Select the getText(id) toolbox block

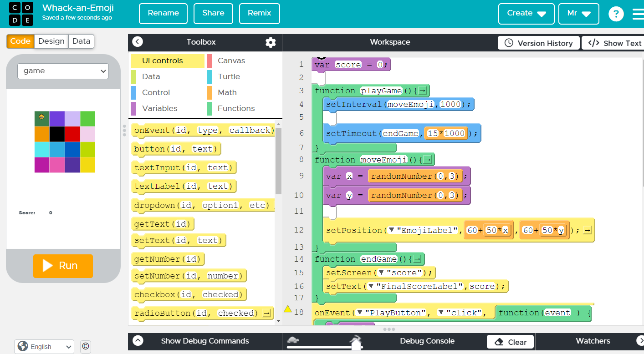tap(163, 224)
